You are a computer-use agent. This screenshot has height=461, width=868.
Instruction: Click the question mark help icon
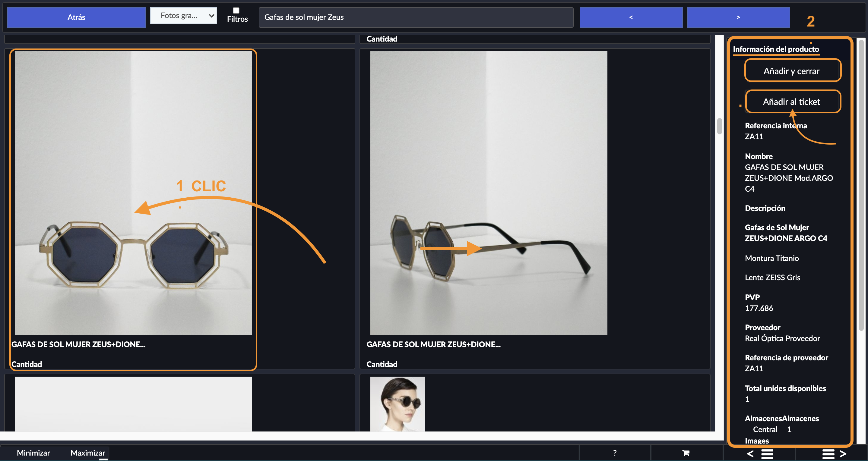tap(615, 453)
